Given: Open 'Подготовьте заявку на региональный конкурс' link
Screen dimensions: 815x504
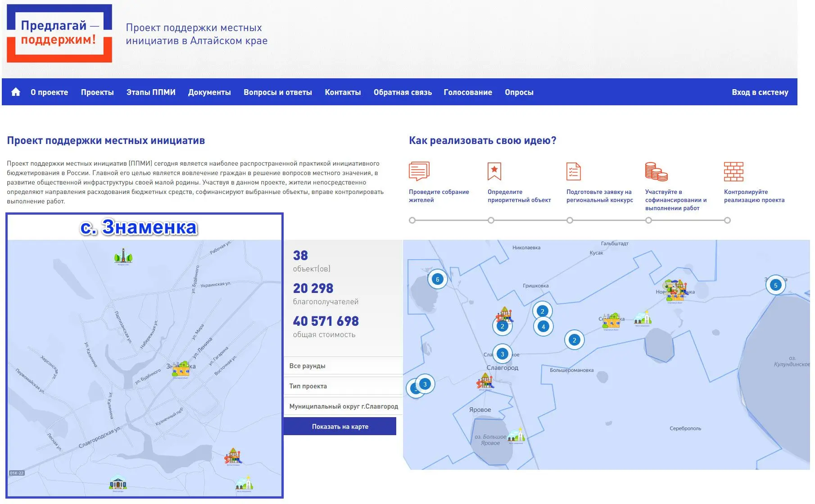Looking at the screenshot, I should coord(600,196).
